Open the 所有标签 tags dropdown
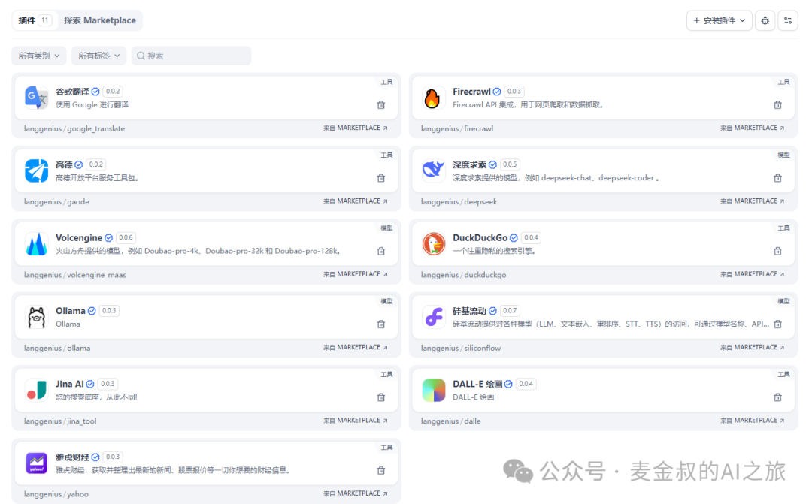 (x=99, y=56)
